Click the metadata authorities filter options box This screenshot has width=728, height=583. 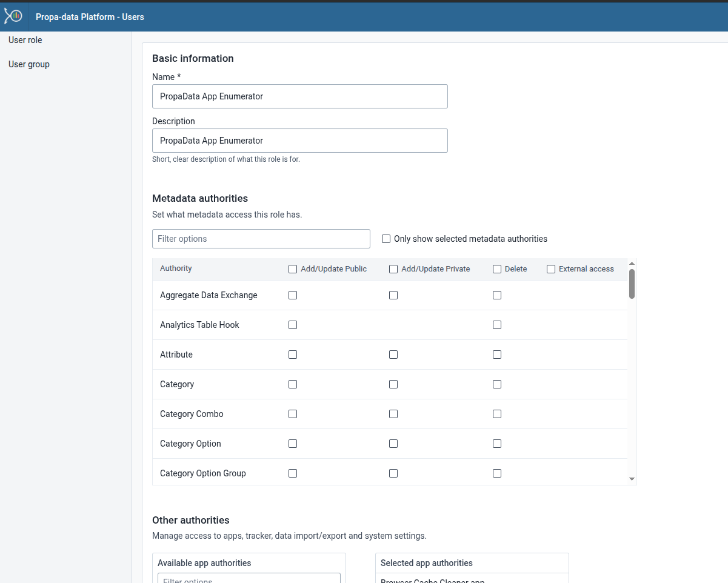[x=261, y=239]
